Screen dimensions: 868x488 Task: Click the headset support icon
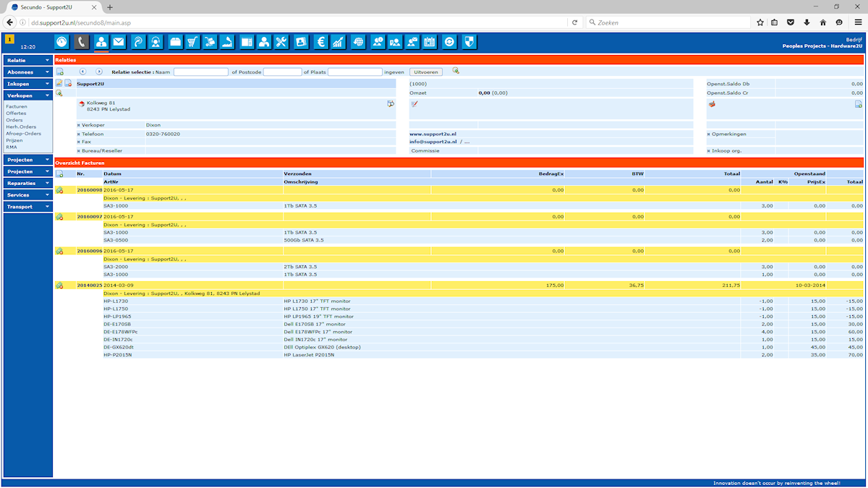[x=156, y=42]
